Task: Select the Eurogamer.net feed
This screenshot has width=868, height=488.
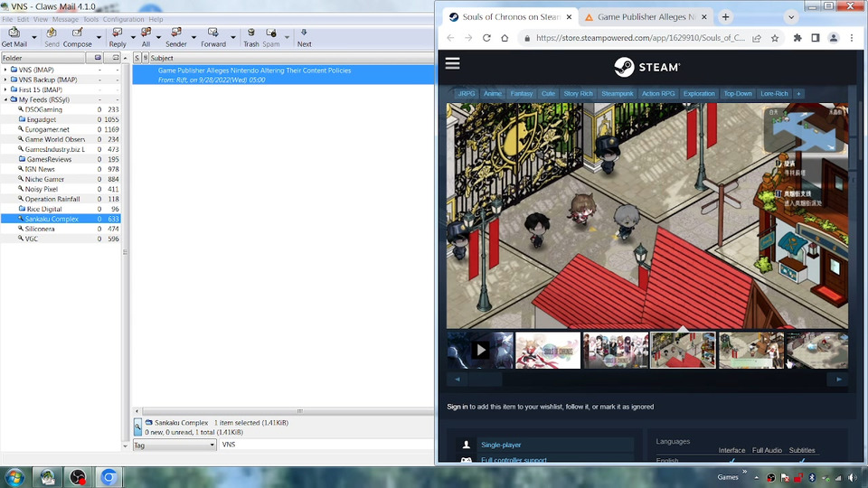Action: pyautogui.click(x=47, y=129)
